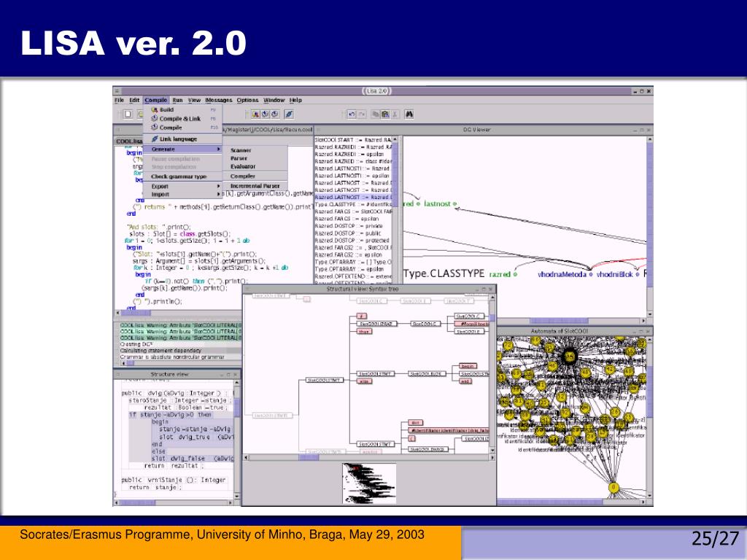This screenshot has height=560, width=747.
Task: Click Syntax tree vertical scrollbar
Action: point(492,374)
